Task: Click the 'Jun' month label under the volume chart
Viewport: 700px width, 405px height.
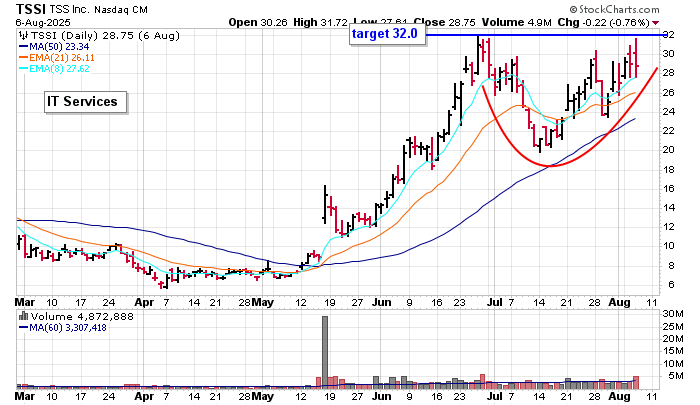Action: (x=381, y=397)
